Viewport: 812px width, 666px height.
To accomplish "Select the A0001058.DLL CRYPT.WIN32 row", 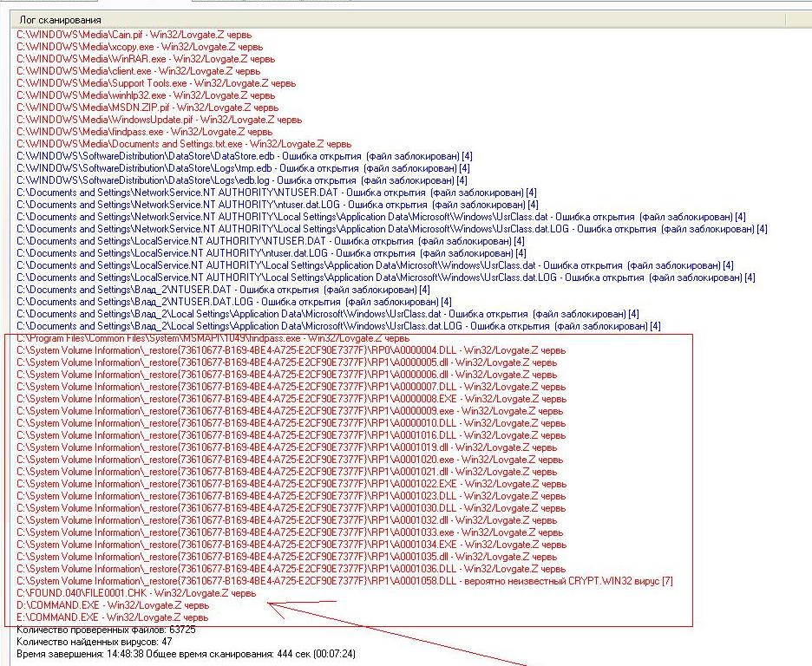I will 345,582.
